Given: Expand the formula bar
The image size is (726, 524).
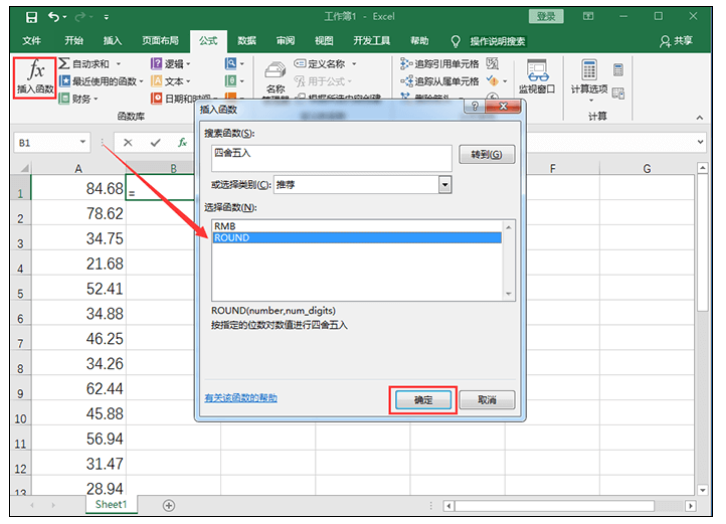Looking at the screenshot, I should pyautogui.click(x=701, y=142).
